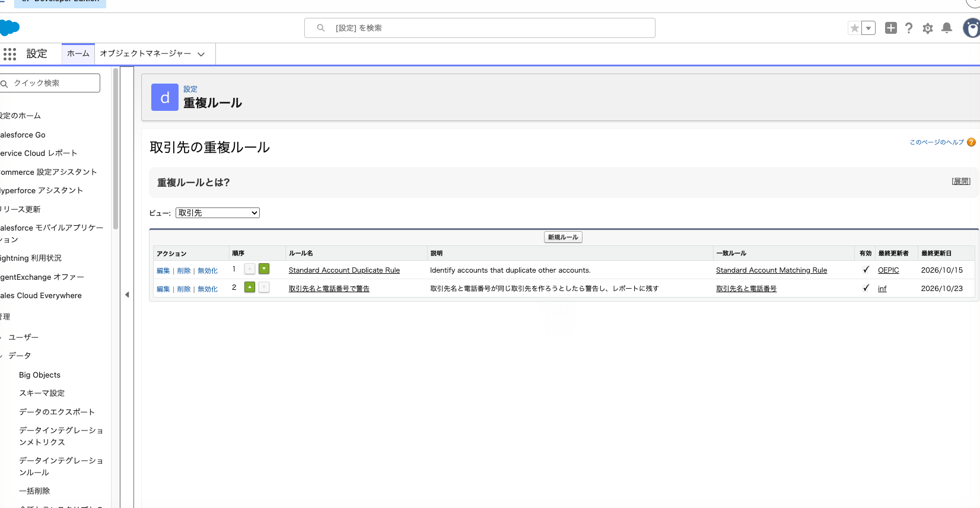Expand the オブジェクトマネージャー chevron menu

click(x=201, y=54)
